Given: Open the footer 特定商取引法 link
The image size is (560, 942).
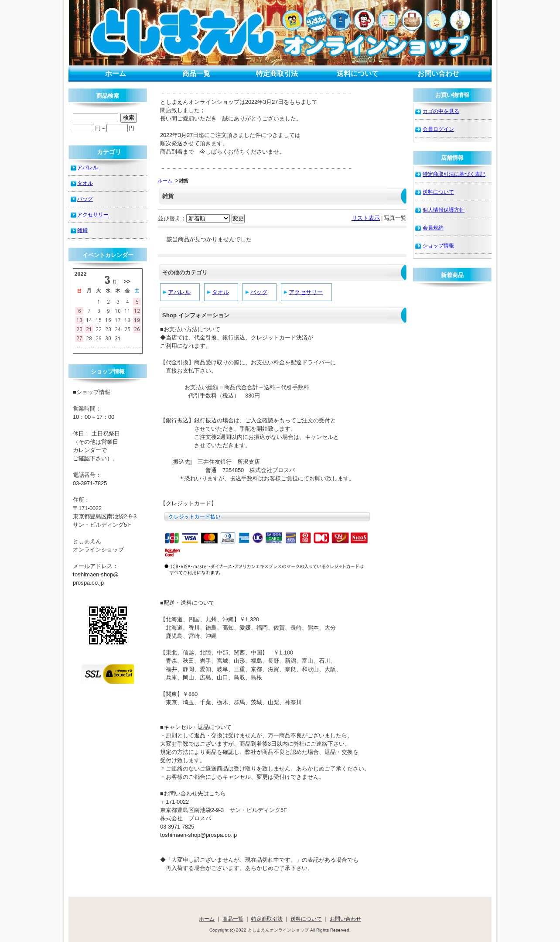Looking at the screenshot, I should point(267,919).
